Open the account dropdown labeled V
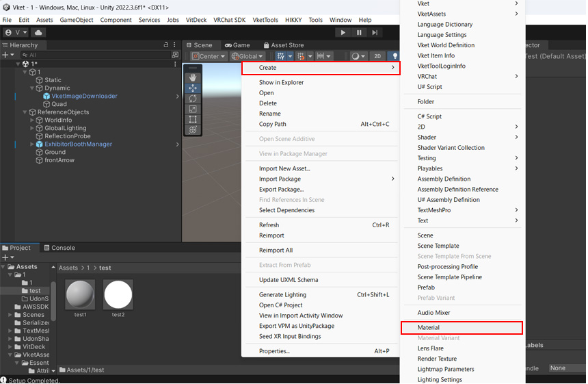 (16, 32)
